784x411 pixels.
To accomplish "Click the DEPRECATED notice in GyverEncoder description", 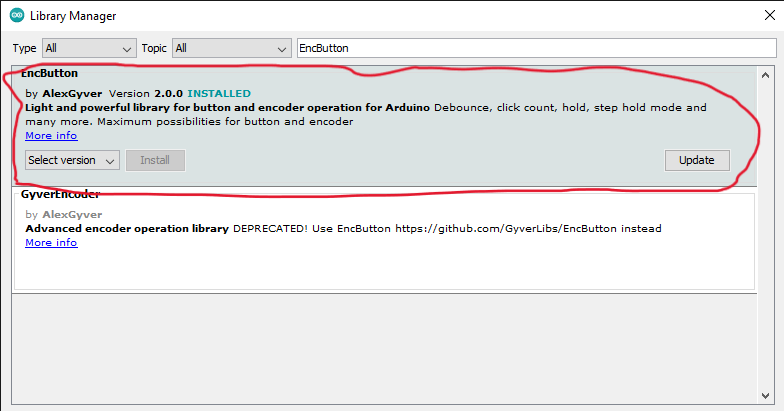I will (270, 228).
